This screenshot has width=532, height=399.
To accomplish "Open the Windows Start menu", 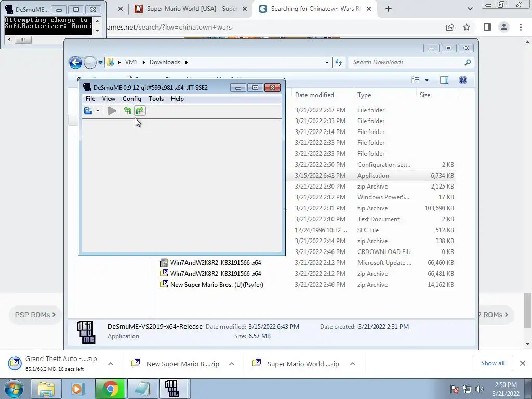I will click(14, 389).
